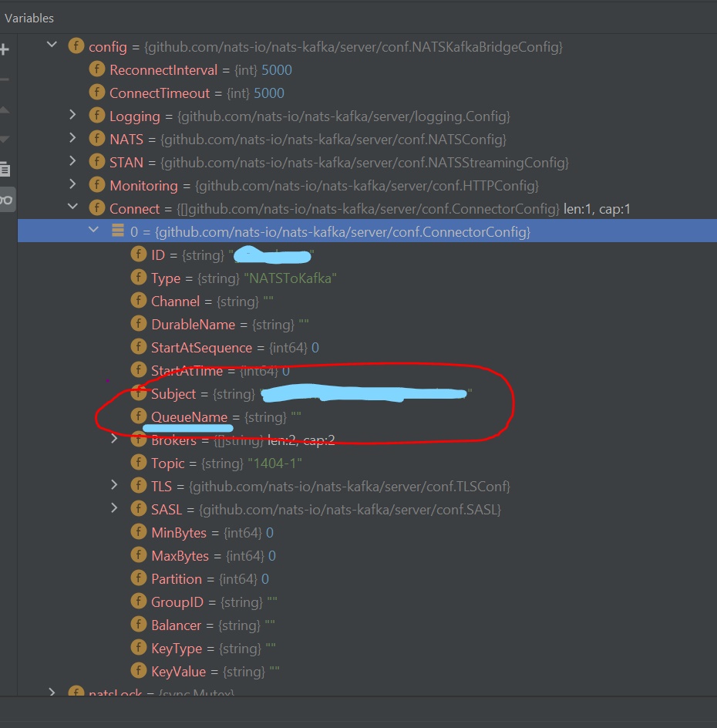717x728 pixels.
Task: Click the duplicate watch list icon
Action: 5,170
